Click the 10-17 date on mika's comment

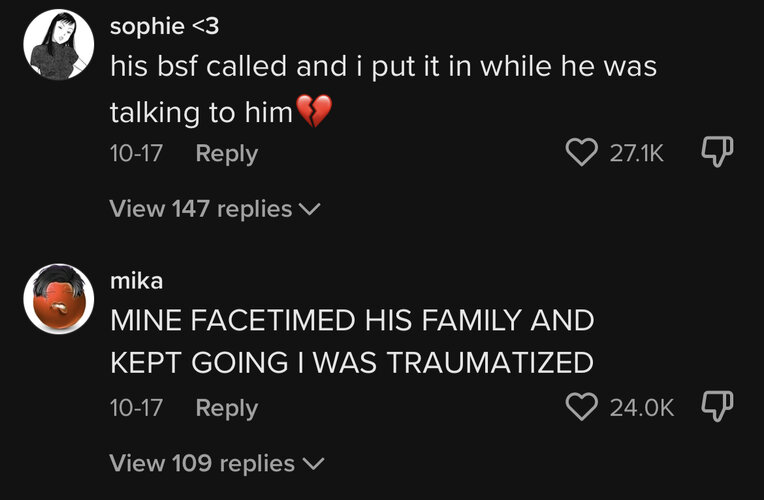point(136,408)
